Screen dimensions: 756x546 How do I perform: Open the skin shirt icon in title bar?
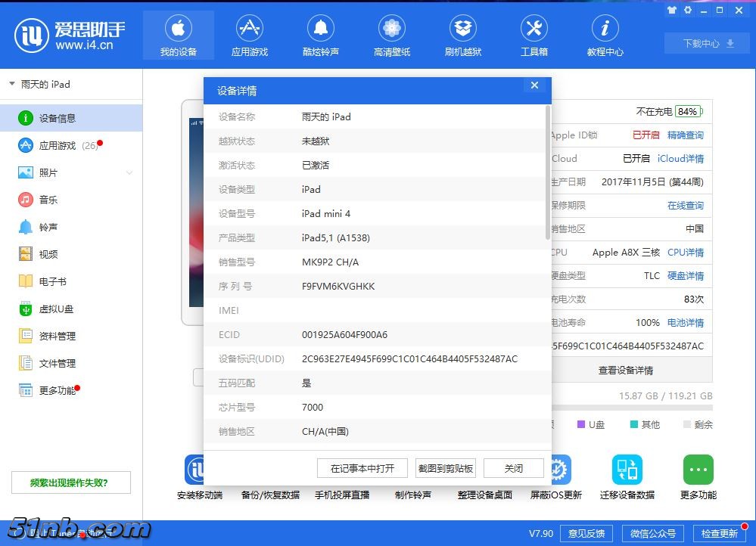coord(671,11)
